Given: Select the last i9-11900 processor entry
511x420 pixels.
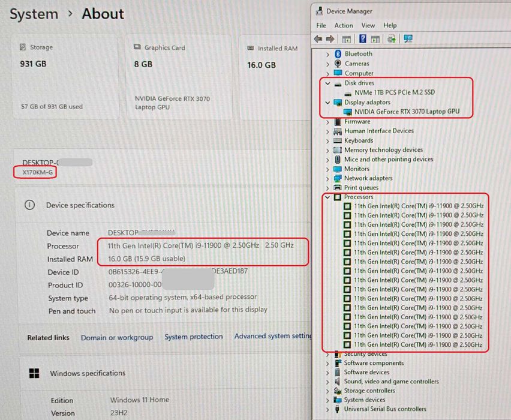Looking at the screenshot, I should [x=418, y=344].
